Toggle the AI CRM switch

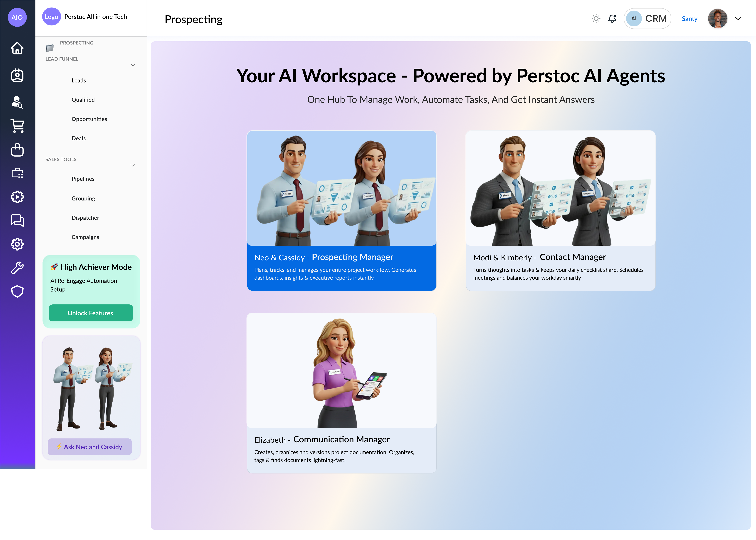point(647,19)
